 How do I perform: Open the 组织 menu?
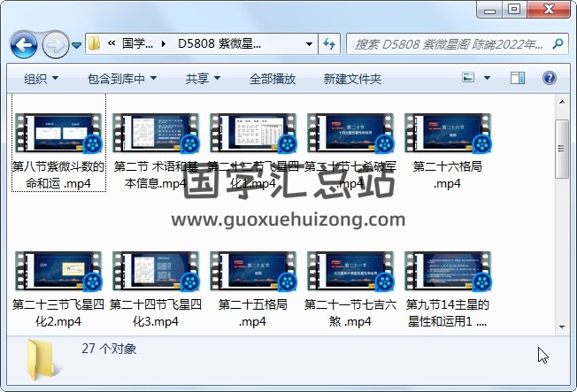42,79
